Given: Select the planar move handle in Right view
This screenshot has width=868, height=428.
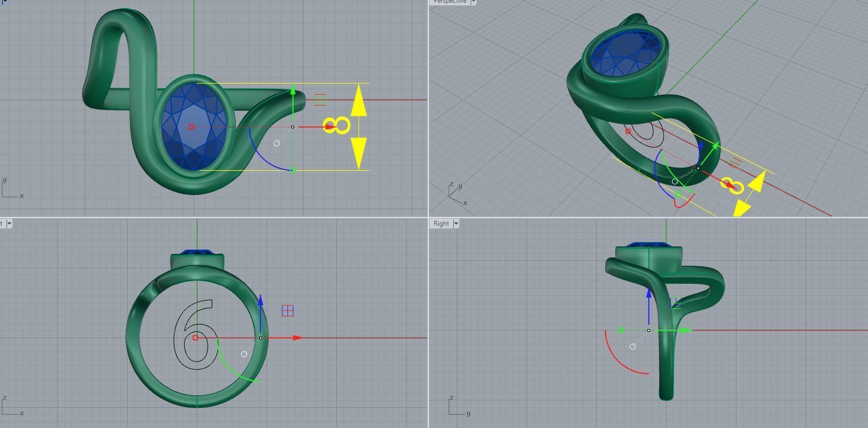Looking at the screenshot, I should 676,303.
